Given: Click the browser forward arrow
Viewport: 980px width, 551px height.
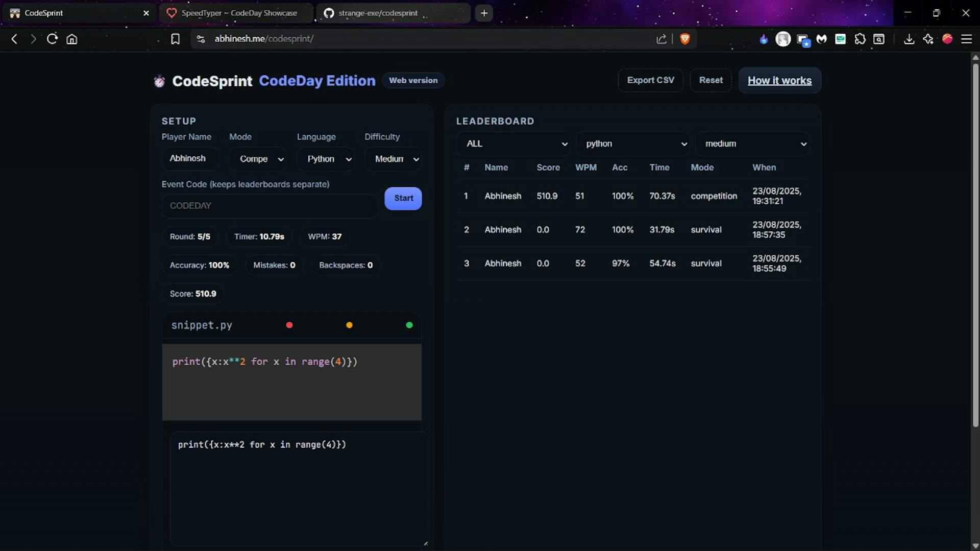Looking at the screenshot, I should (x=33, y=39).
